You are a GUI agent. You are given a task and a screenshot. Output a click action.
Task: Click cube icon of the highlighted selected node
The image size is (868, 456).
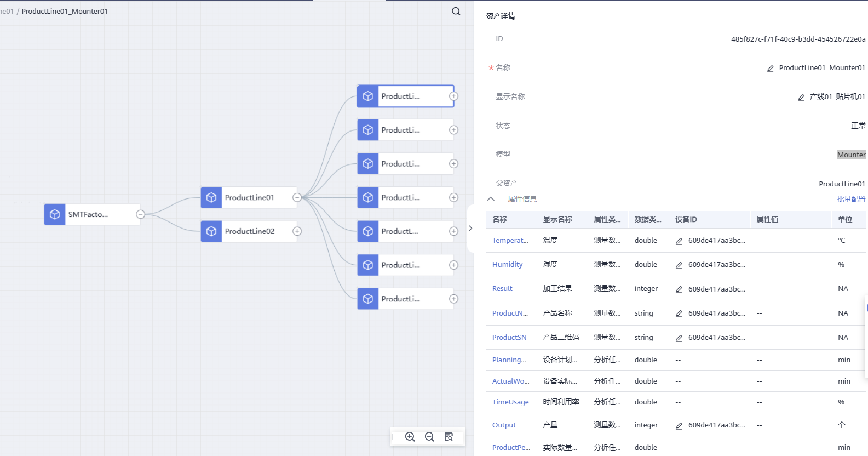(368, 96)
